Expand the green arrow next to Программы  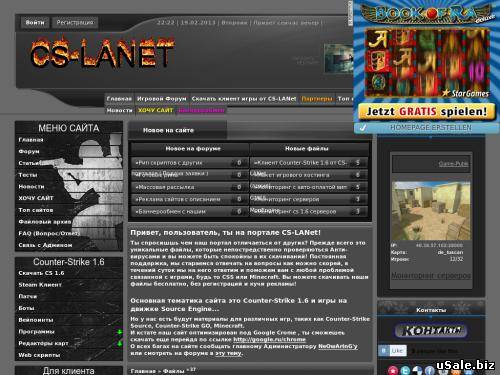[x=119, y=332]
